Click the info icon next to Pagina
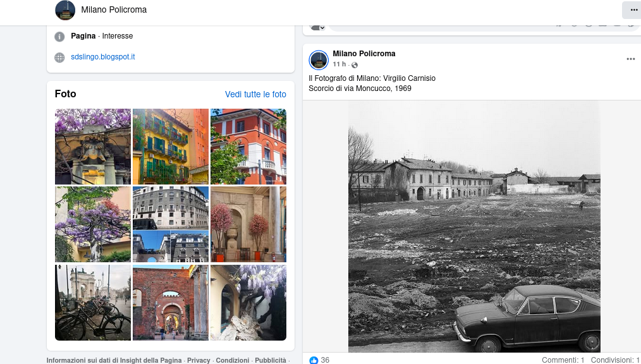The height and width of the screenshot is (364, 641). pyautogui.click(x=59, y=37)
